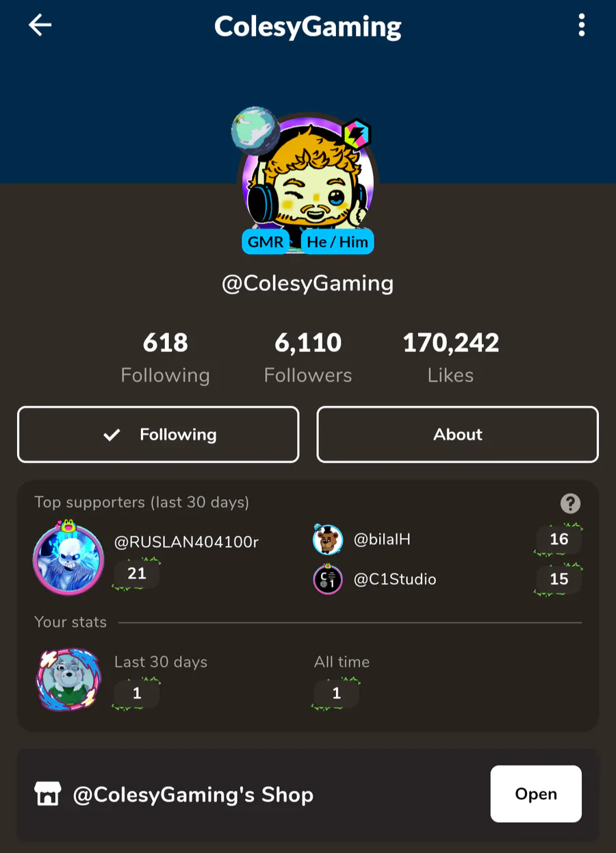Tap the GMR badge under avatar
Screen dimensions: 616x853
(x=266, y=242)
